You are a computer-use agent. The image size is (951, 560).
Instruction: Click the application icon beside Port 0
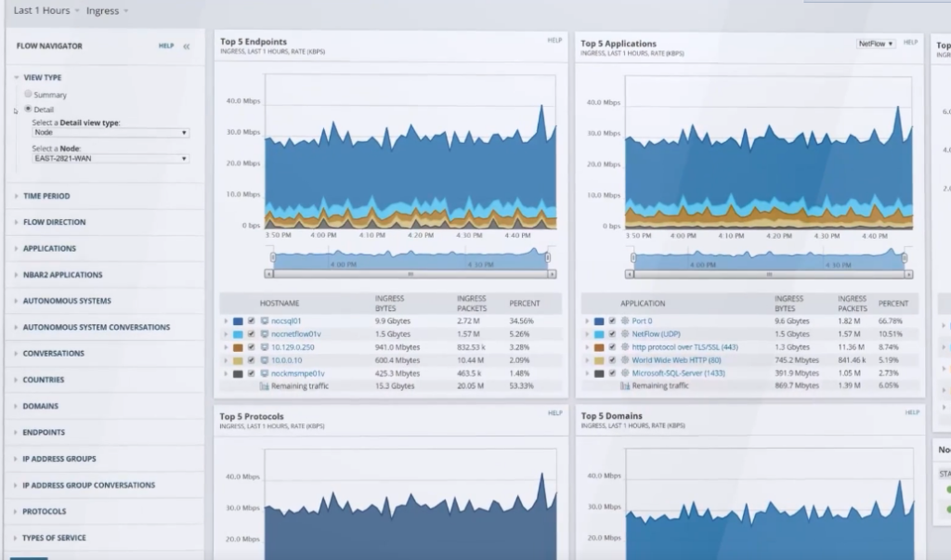623,321
